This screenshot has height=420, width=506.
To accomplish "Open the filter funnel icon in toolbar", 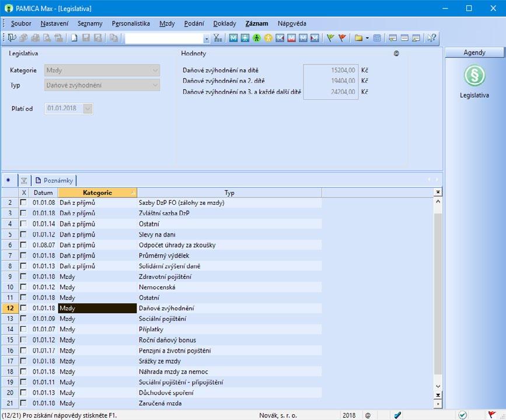I will point(218,38).
